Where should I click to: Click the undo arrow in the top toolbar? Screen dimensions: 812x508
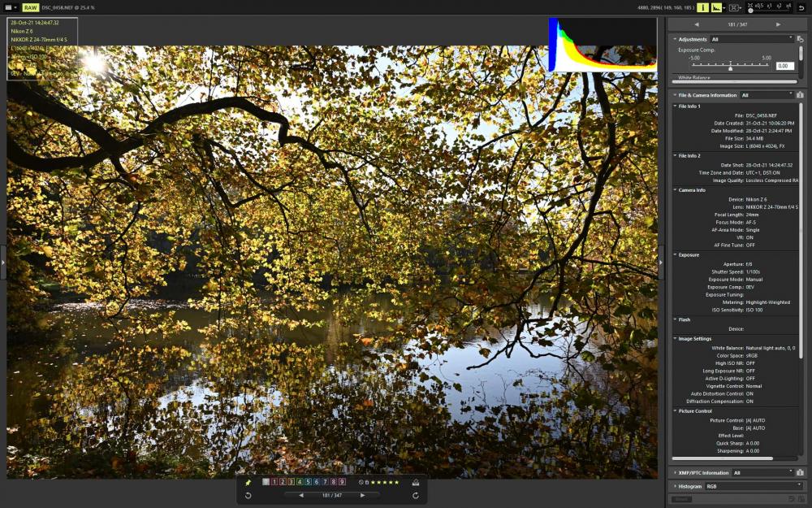coord(802,7)
